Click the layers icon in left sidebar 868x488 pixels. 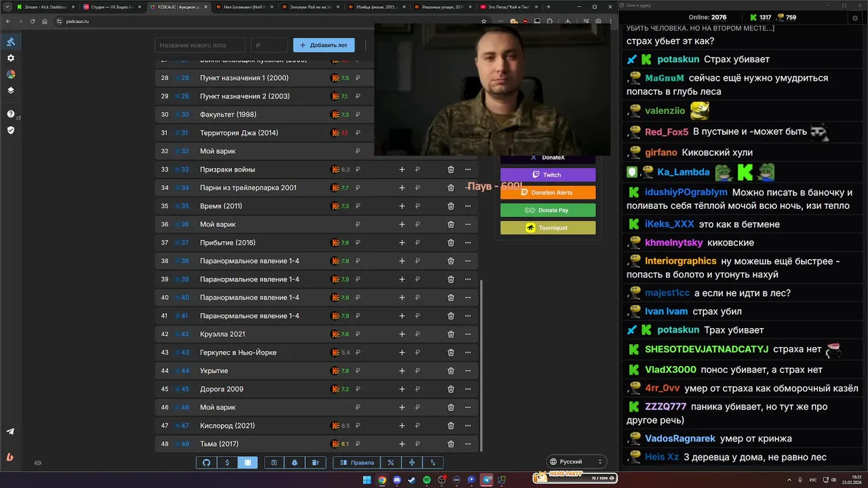coord(11,90)
